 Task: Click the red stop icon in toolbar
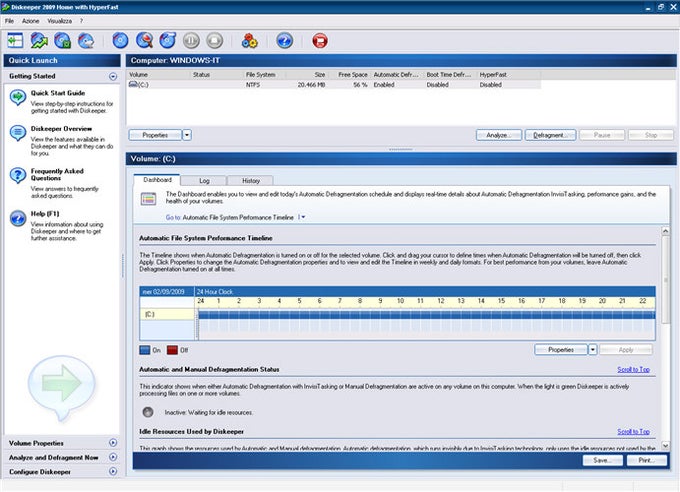[x=320, y=41]
